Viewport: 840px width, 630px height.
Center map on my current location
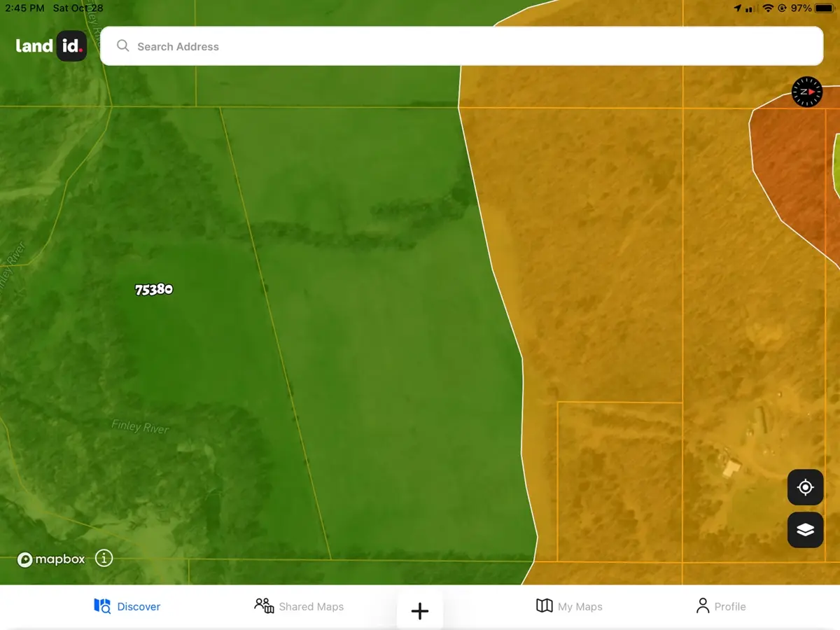pos(805,487)
